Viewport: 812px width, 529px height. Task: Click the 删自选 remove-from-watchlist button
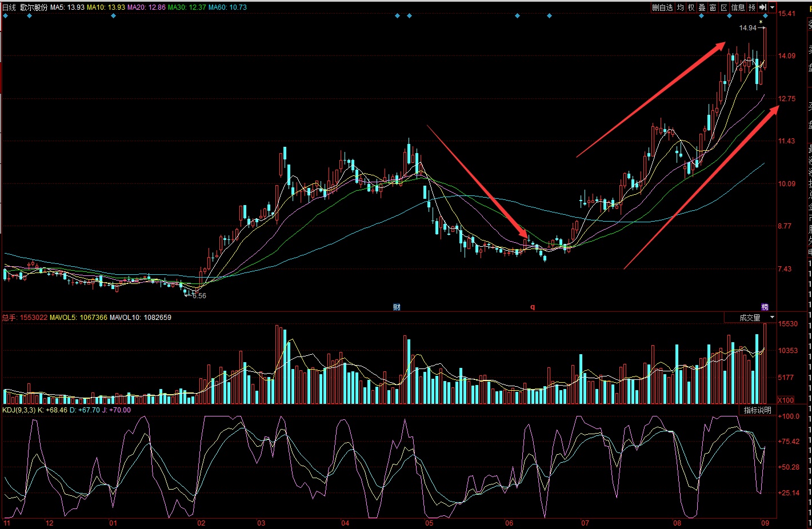(662, 7)
